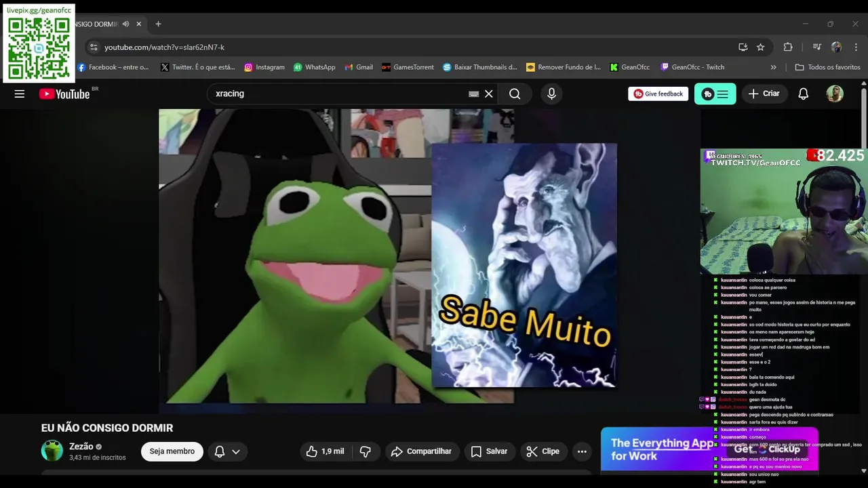Click Seja membro join button

point(172,451)
